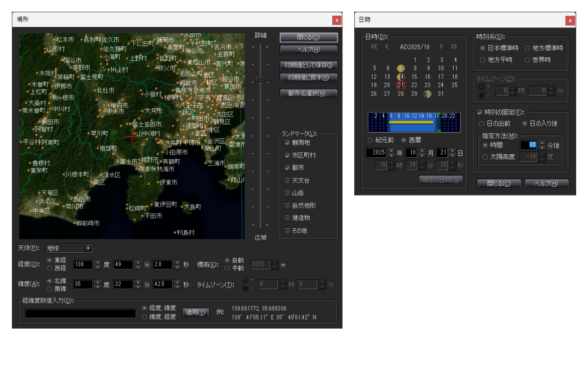Jump forward one year with double-right arrow
This screenshot has width=588, height=365.
tap(454, 47)
